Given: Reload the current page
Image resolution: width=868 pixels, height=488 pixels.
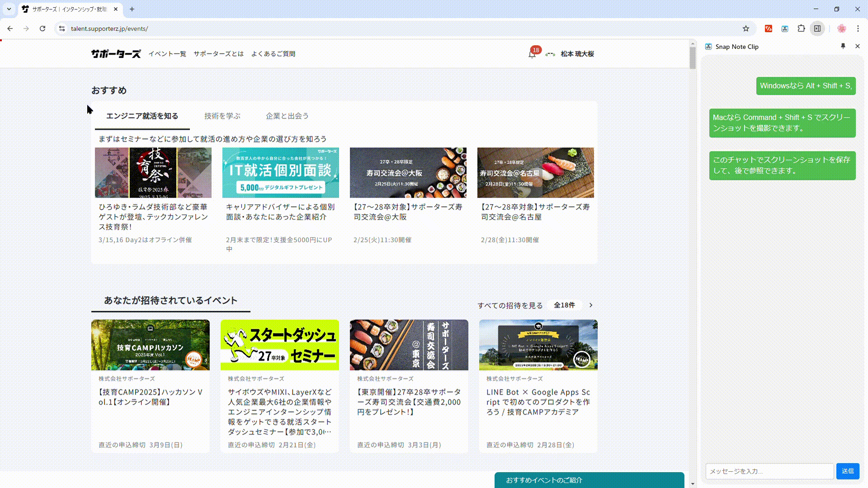Looking at the screenshot, I should [42, 28].
